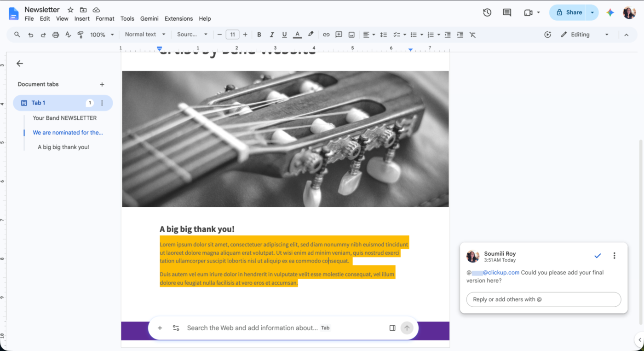Image resolution: width=644 pixels, height=351 pixels.
Task: Click the search menus magnifier icon
Action: click(17, 35)
